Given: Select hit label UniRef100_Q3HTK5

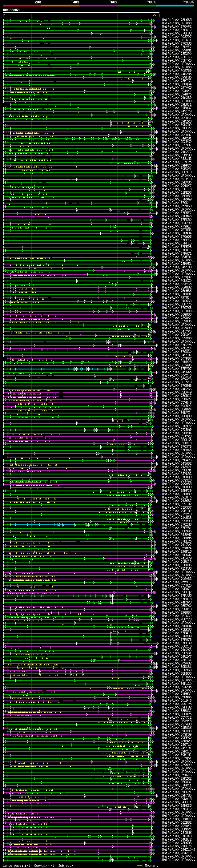Looking at the screenshot, I should click(177, 61).
